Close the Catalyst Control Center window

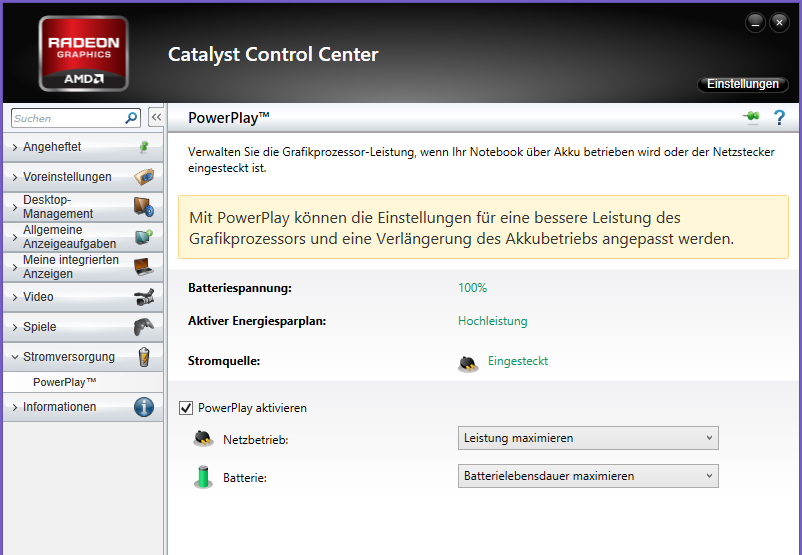tap(779, 23)
